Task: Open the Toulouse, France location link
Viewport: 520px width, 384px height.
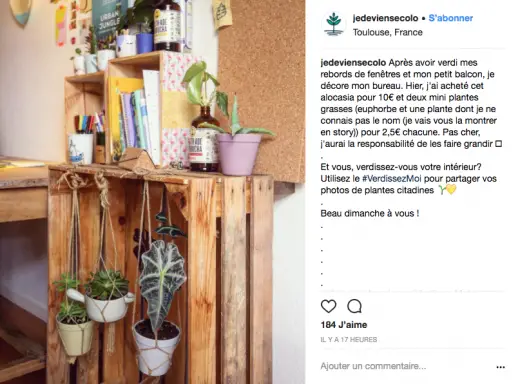Action: coord(388,32)
